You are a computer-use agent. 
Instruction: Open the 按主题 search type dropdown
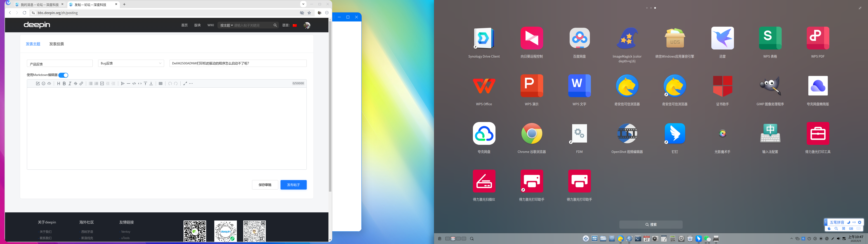(x=226, y=25)
